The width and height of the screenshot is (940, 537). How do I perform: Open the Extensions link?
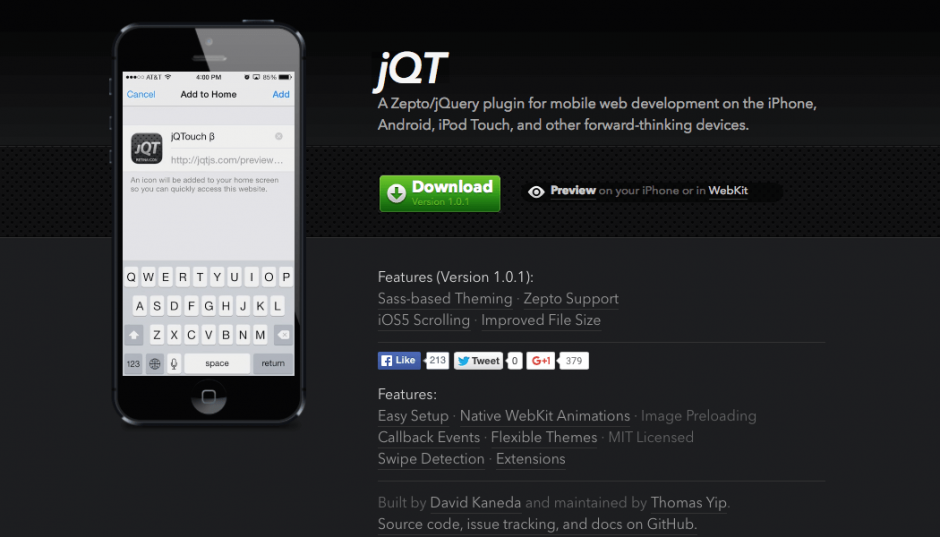point(531,459)
